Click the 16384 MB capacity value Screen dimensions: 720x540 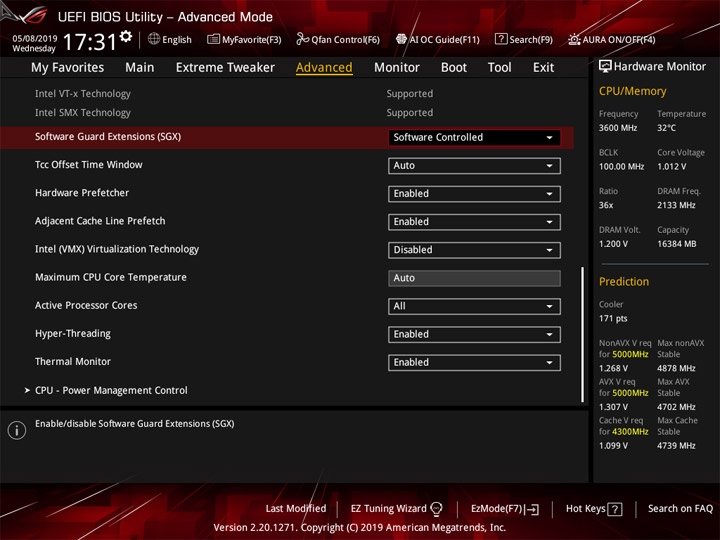point(676,244)
